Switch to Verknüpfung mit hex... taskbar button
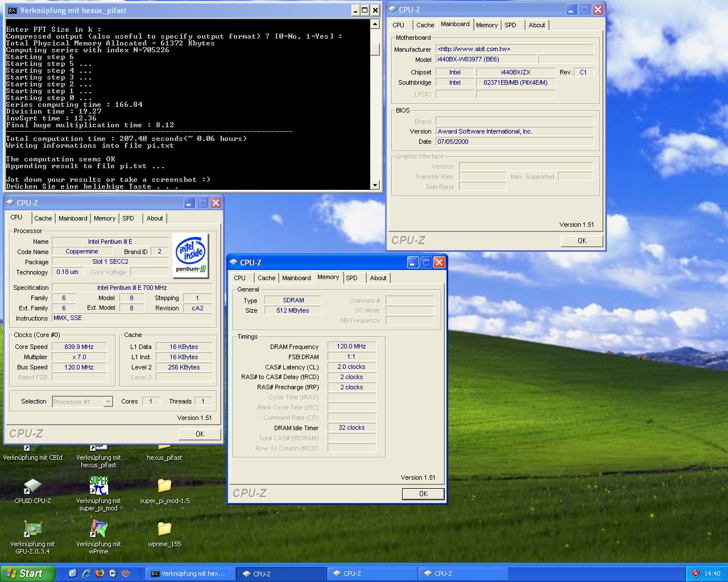The image size is (728, 582). 189,573
